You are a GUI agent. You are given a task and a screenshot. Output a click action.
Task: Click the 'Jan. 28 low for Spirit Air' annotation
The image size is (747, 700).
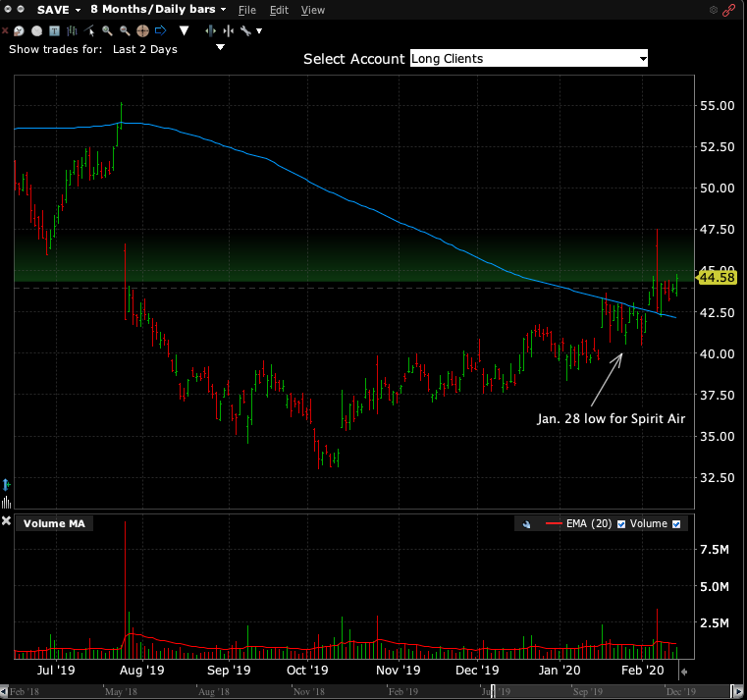[611, 419]
